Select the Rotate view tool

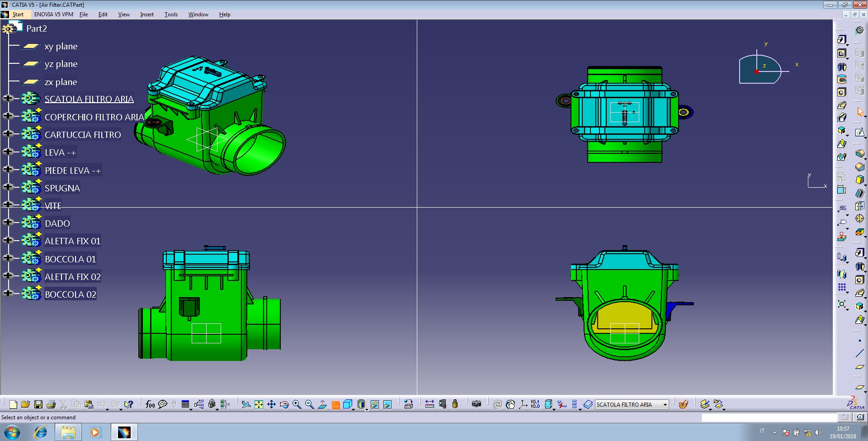click(x=284, y=404)
